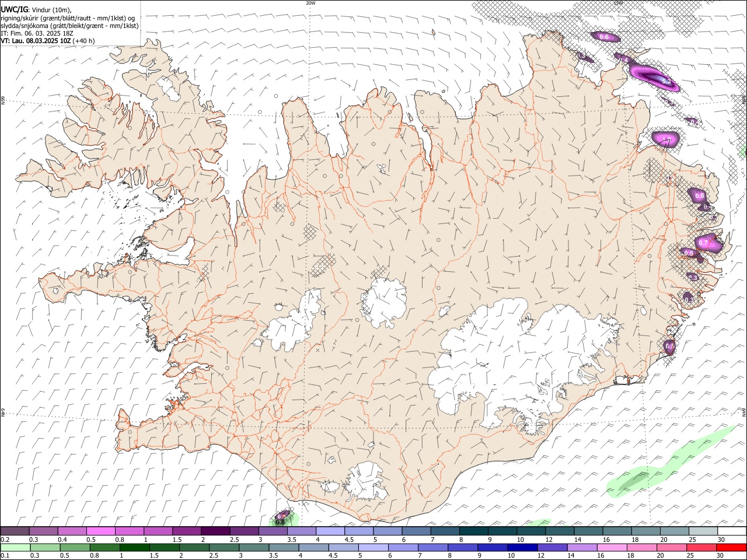The height and width of the screenshot is (560, 747).
Task: Click the dark teal snow swatch from 8 to 9
Action: tap(473, 531)
